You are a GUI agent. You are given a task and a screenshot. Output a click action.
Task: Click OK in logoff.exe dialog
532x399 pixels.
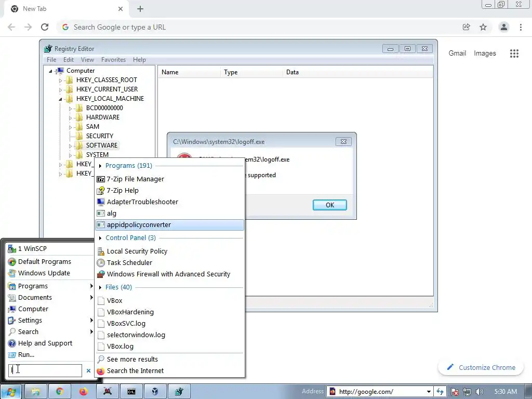click(x=330, y=205)
